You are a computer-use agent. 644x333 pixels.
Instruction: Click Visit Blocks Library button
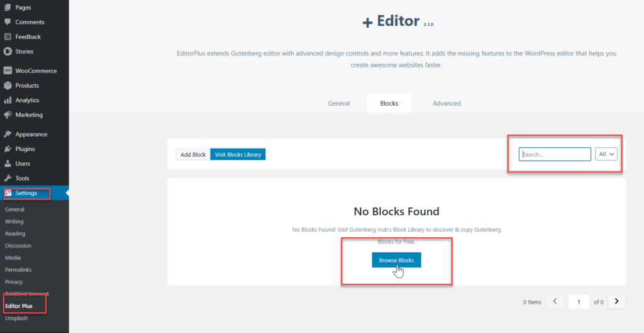[238, 155]
